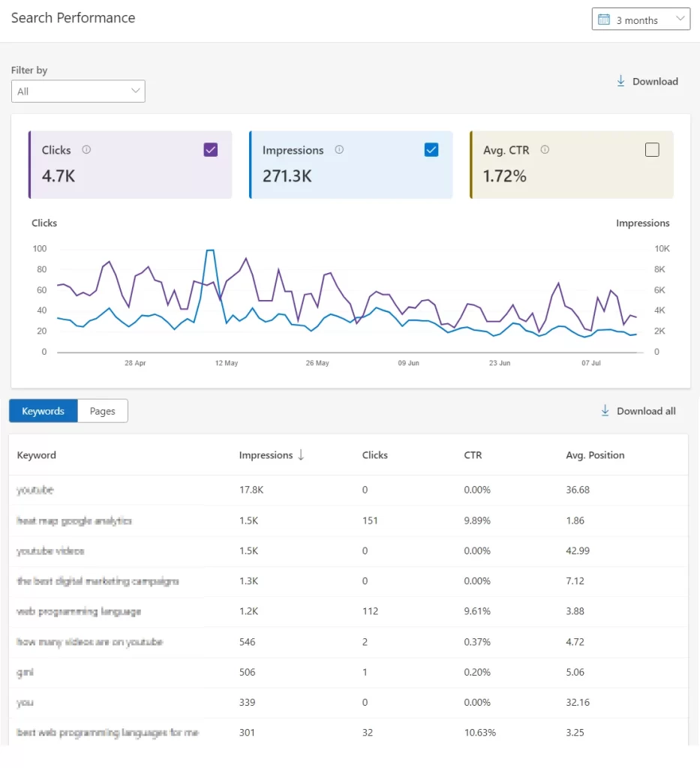The height and width of the screenshot is (768, 700).
Task: Click the Download all arrow icon
Action: 605,410
